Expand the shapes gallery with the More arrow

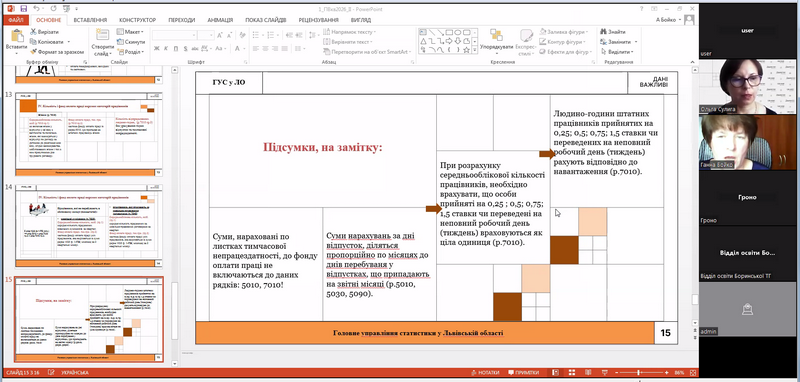[x=475, y=50]
